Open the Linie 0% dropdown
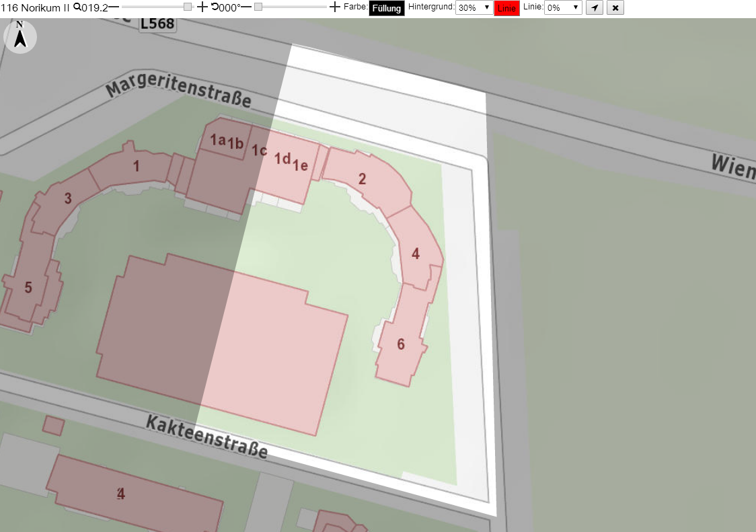The width and height of the screenshot is (756, 532). pos(563,7)
